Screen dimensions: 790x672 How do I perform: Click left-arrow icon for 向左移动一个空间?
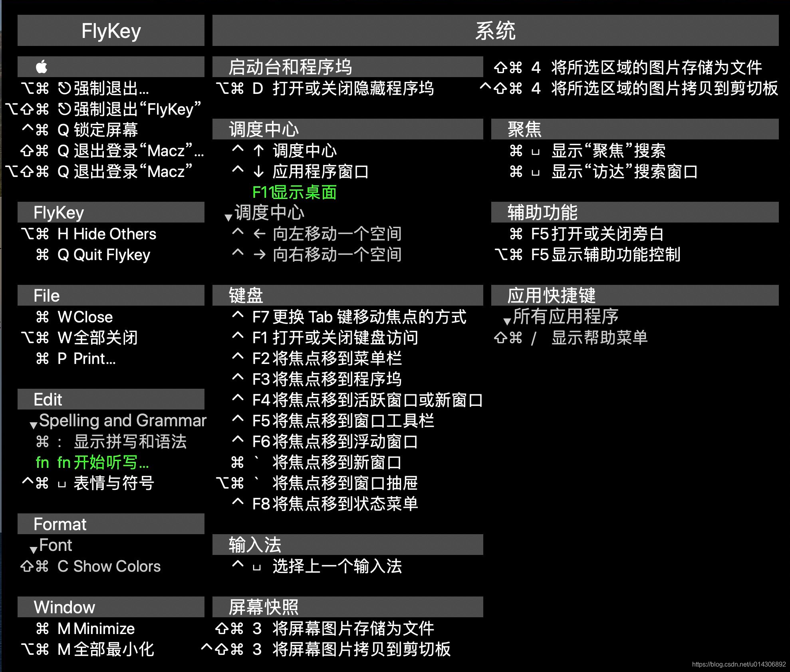pyautogui.click(x=260, y=234)
